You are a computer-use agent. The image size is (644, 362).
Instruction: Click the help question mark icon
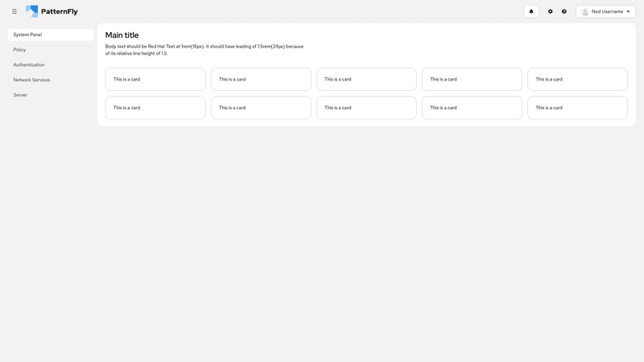click(x=564, y=11)
